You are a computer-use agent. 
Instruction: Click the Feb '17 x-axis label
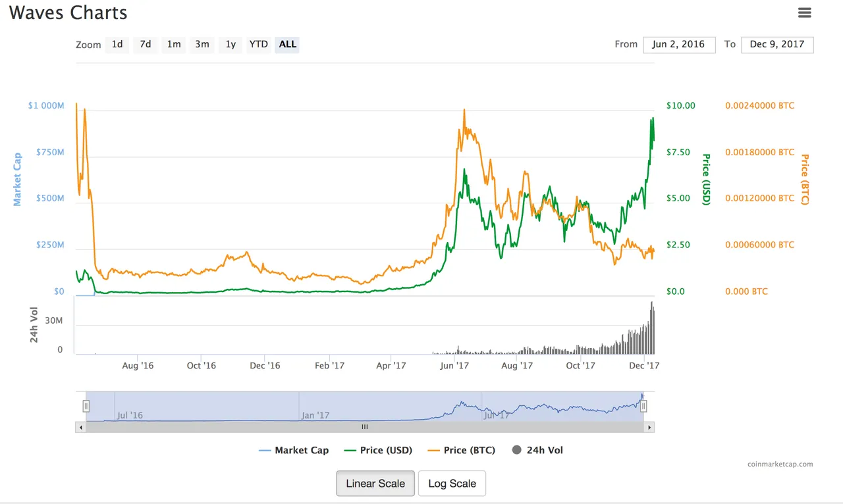[x=329, y=365]
